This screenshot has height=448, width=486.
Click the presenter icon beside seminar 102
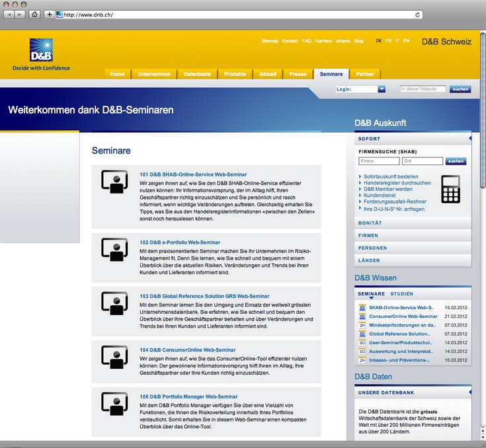pos(114,249)
